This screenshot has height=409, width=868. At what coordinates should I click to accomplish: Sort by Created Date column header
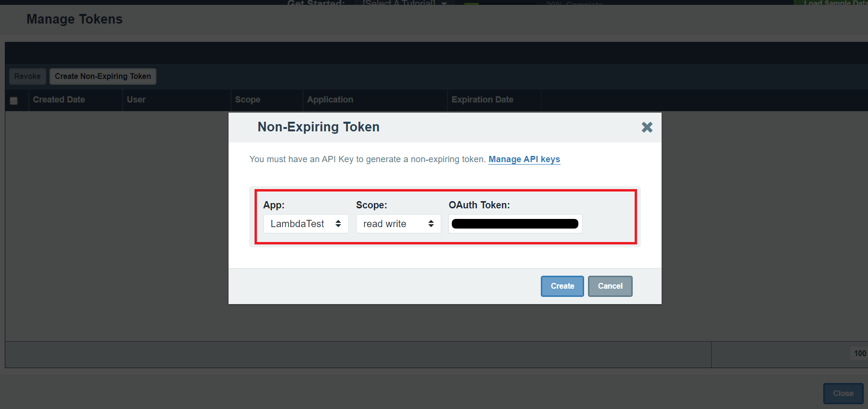point(59,100)
